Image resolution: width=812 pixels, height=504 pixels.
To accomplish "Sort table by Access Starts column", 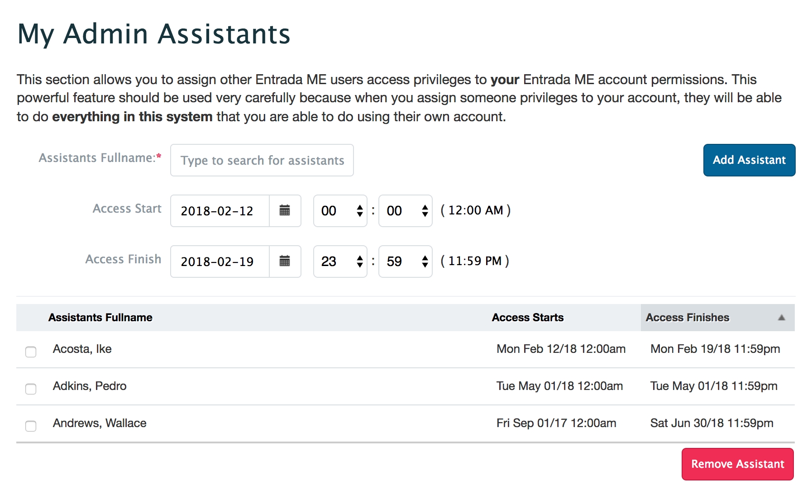I will pos(527,318).
